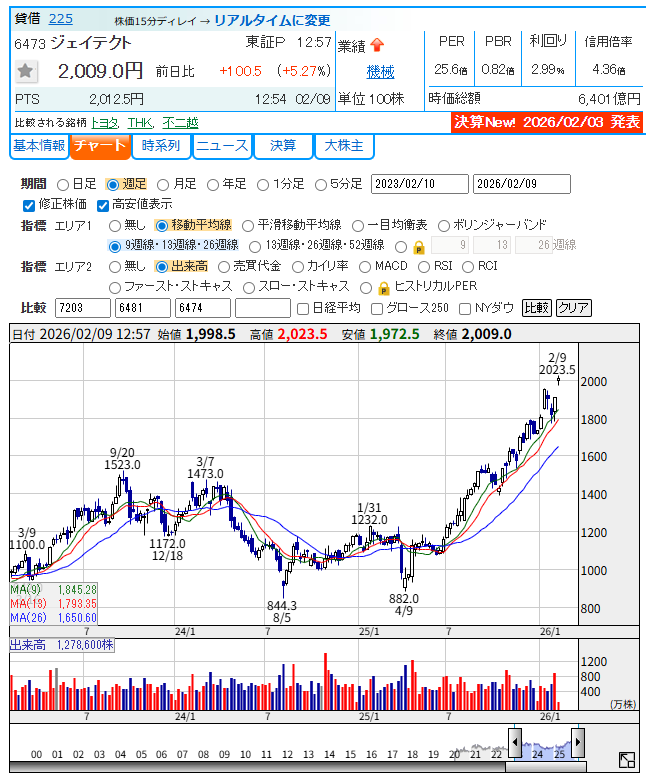646x775 pixels.
Task: Click the start date field 2023/02/10
Action: coord(419,184)
